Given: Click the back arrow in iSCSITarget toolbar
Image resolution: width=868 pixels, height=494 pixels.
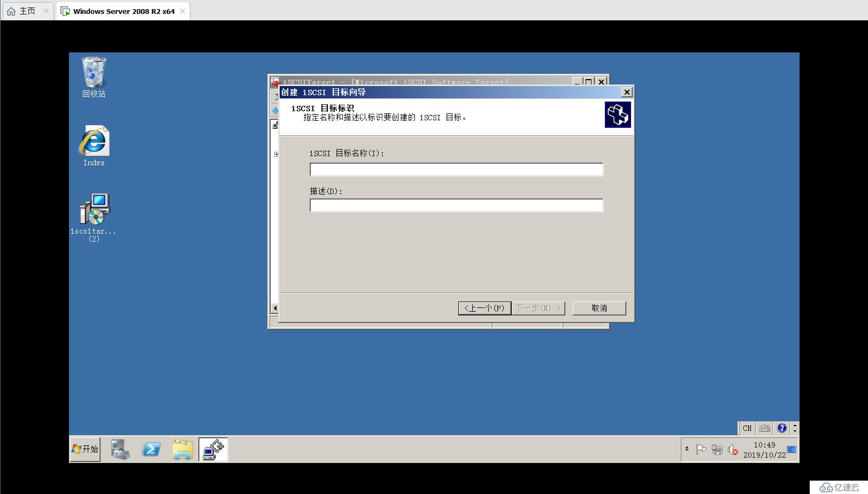Looking at the screenshot, I should 275,111.
